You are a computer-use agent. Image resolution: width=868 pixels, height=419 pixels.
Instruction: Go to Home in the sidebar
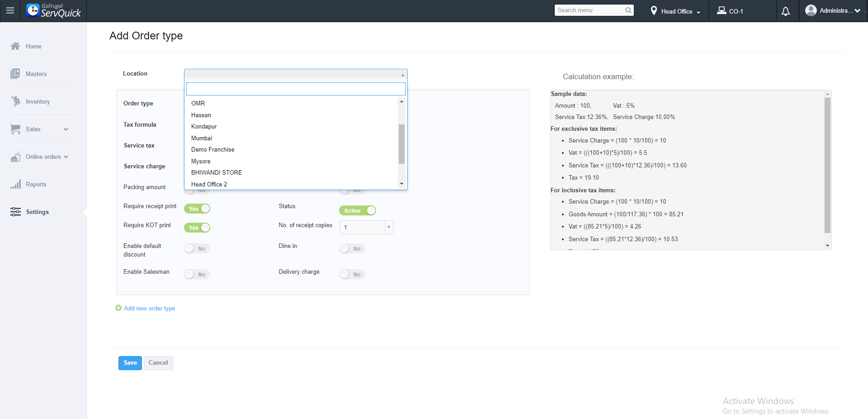click(x=33, y=46)
